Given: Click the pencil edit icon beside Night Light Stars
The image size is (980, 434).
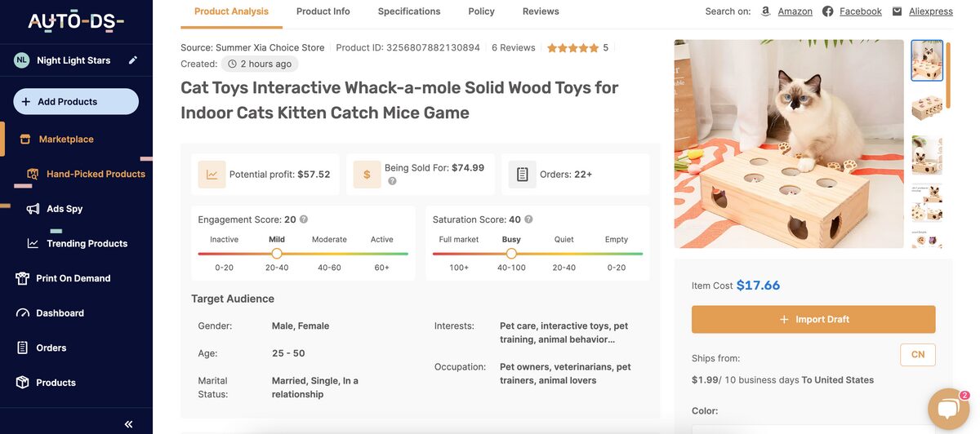Looking at the screenshot, I should tap(133, 60).
